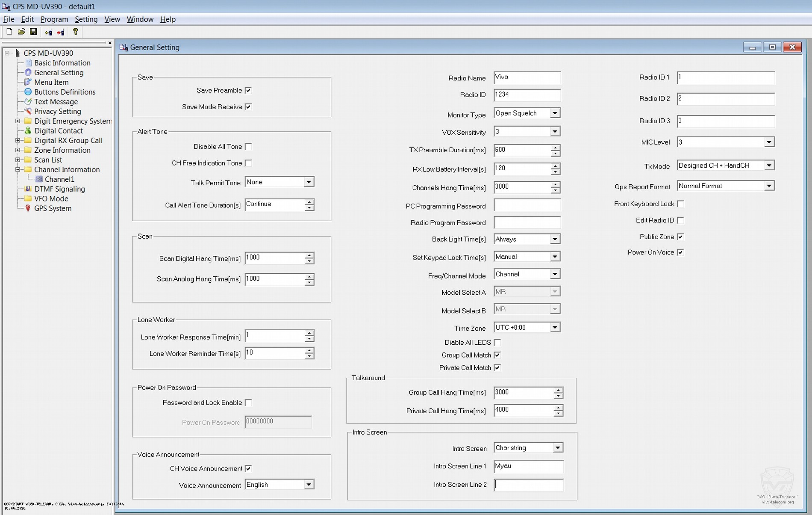The height and width of the screenshot is (515, 812).
Task: Close the left tree panel
Action: coord(110,43)
